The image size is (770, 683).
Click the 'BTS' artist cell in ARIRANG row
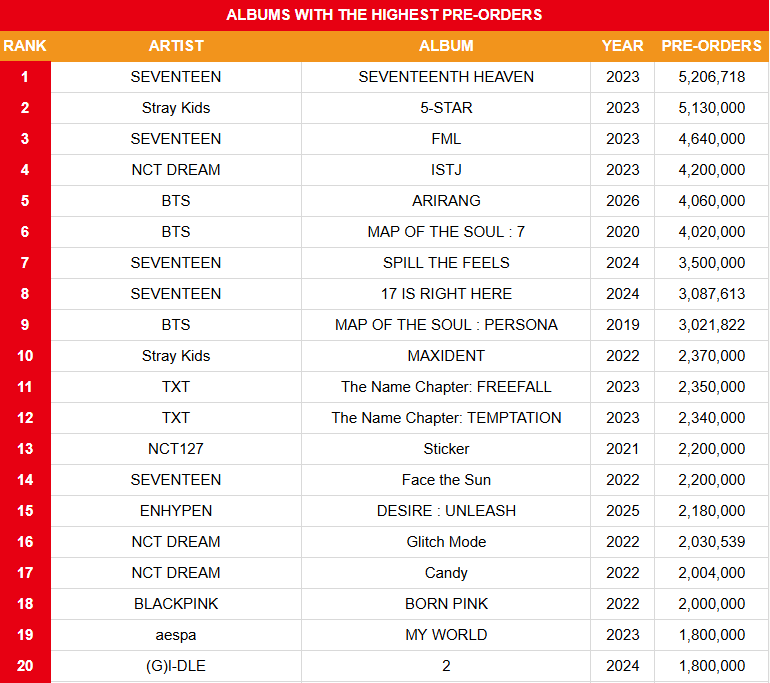(176, 201)
